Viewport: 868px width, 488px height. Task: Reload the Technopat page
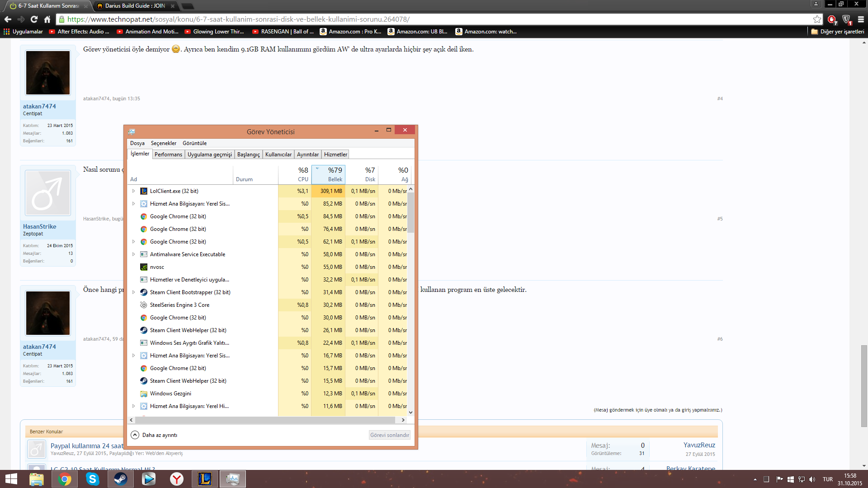coord(34,19)
